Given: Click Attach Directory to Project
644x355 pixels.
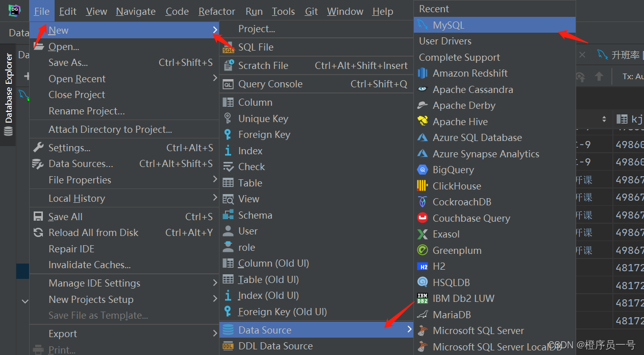Looking at the screenshot, I should click(125, 129).
